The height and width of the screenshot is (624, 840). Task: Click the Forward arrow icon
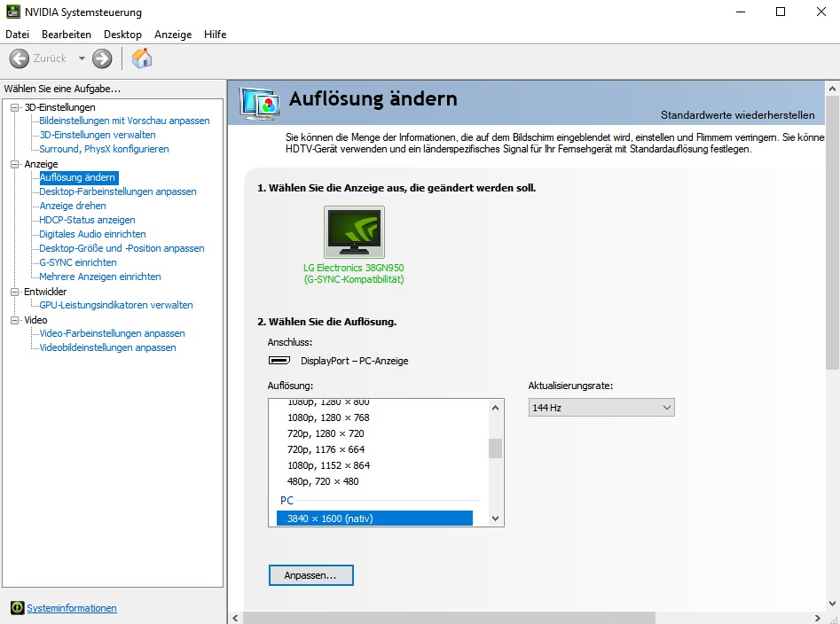click(x=102, y=58)
